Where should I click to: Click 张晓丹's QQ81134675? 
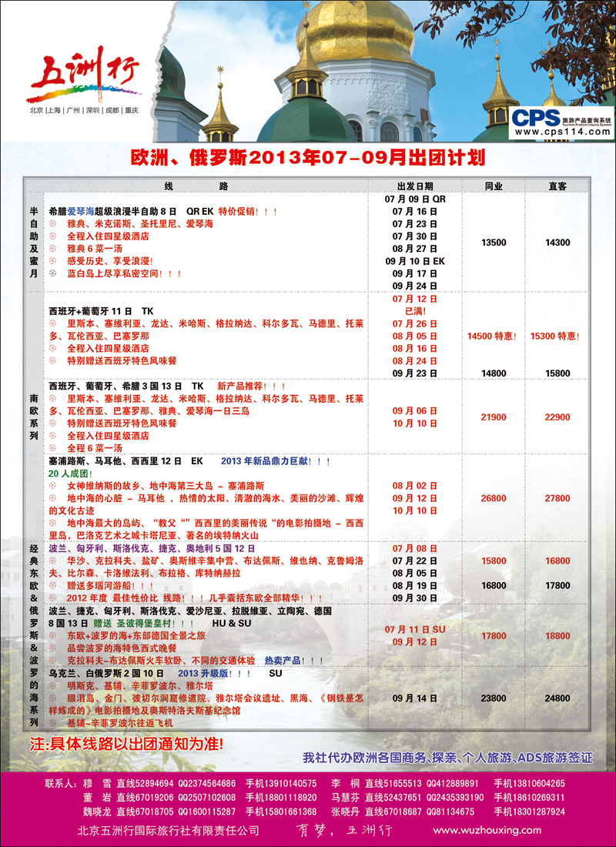tap(450, 812)
